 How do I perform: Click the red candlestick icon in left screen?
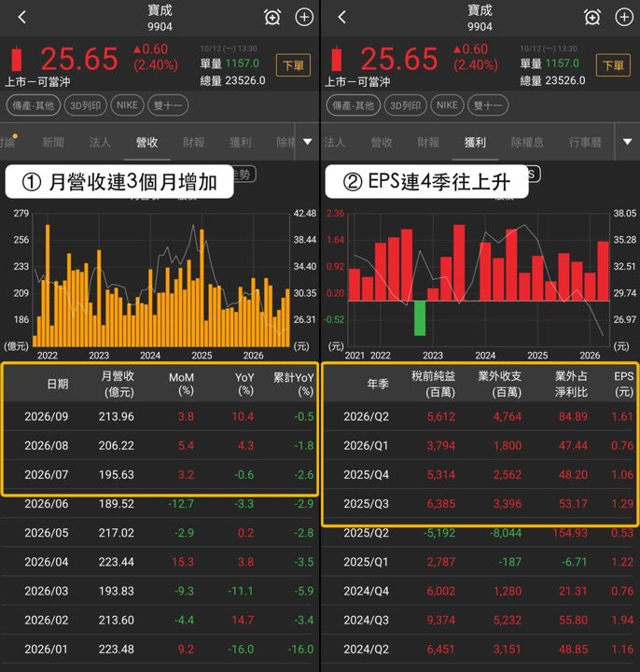pyautogui.click(x=17, y=58)
